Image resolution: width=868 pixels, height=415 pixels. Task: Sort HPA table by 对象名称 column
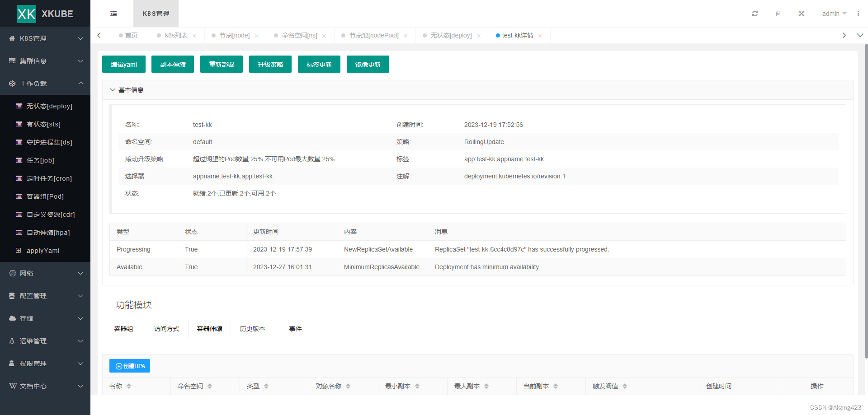tap(348, 386)
